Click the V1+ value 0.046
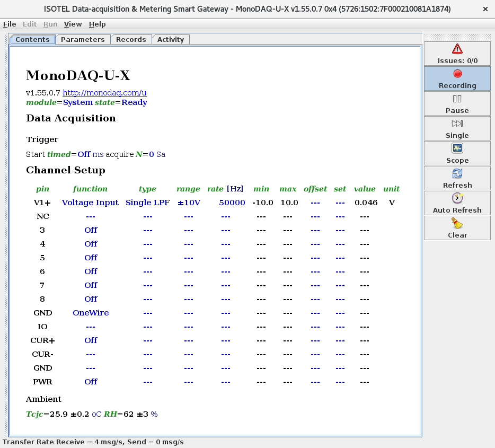The image size is (495, 448). pyautogui.click(x=366, y=203)
